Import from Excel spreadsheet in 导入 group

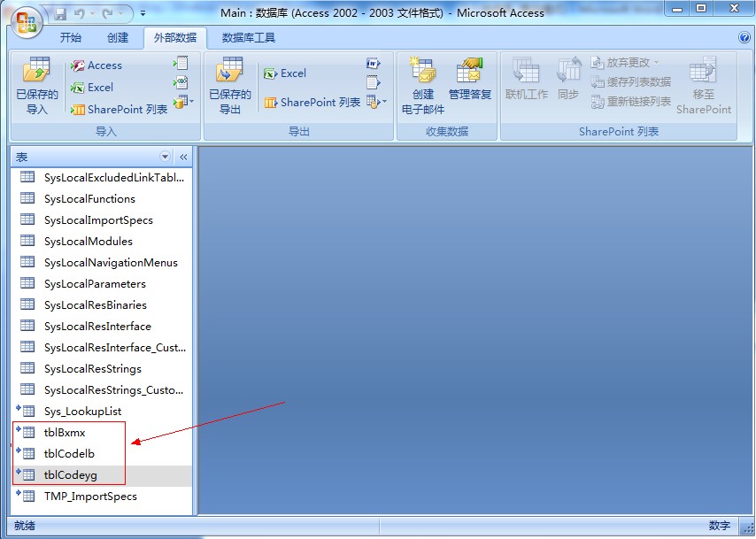[x=92, y=88]
